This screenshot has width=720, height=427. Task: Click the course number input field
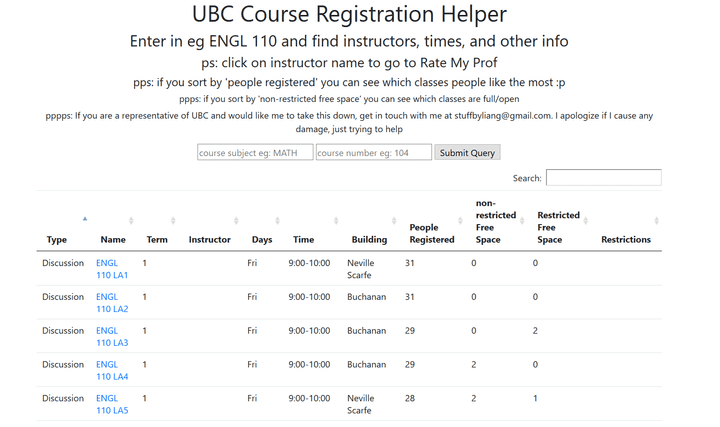point(374,152)
